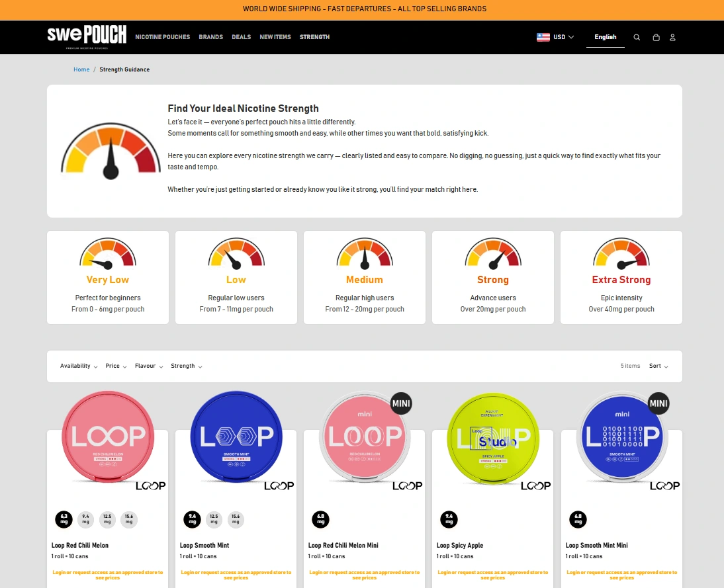Expand the Flavour filter
The height and width of the screenshot is (588, 724).
coord(149,366)
